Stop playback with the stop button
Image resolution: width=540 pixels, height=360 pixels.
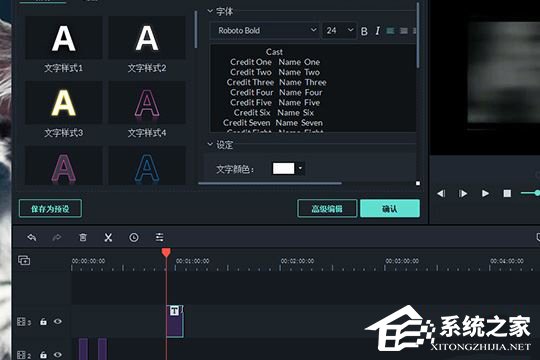pos(507,194)
